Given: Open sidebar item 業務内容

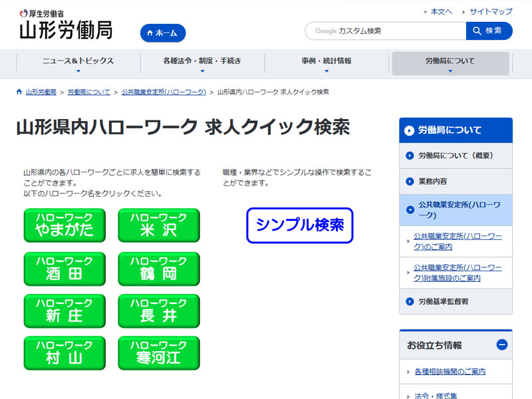Looking at the screenshot, I should [456, 182].
